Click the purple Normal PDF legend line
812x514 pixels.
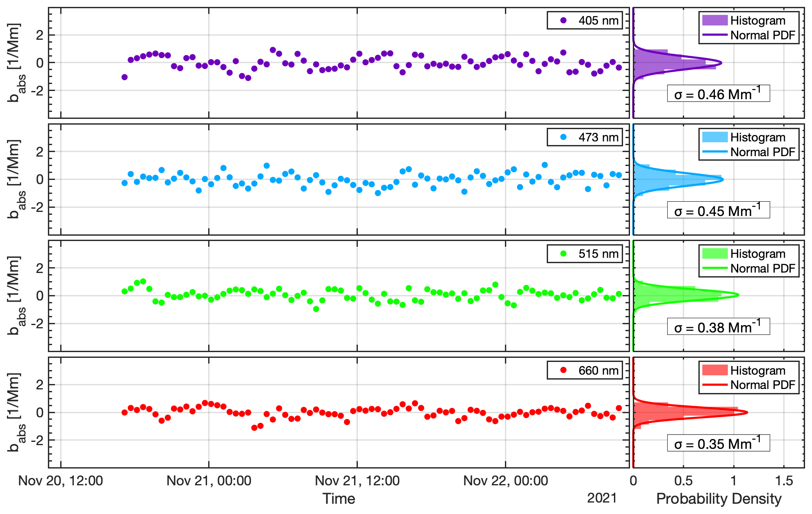714,35
